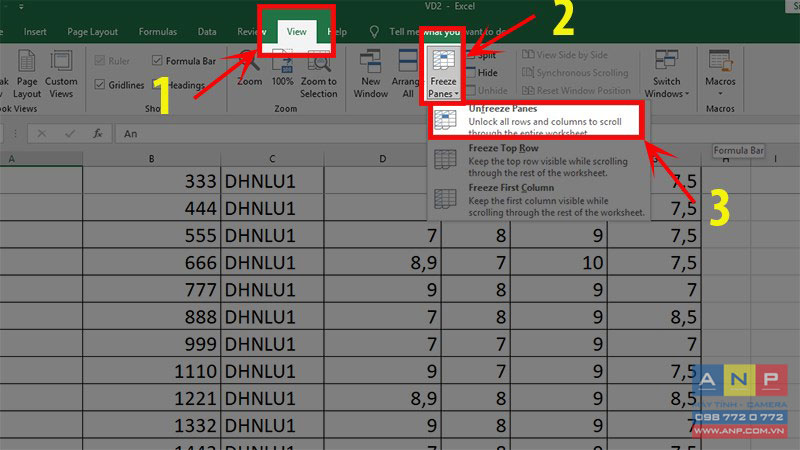Open Custom Views
Image resolution: width=800 pixels, height=450 pixels.
[61, 74]
